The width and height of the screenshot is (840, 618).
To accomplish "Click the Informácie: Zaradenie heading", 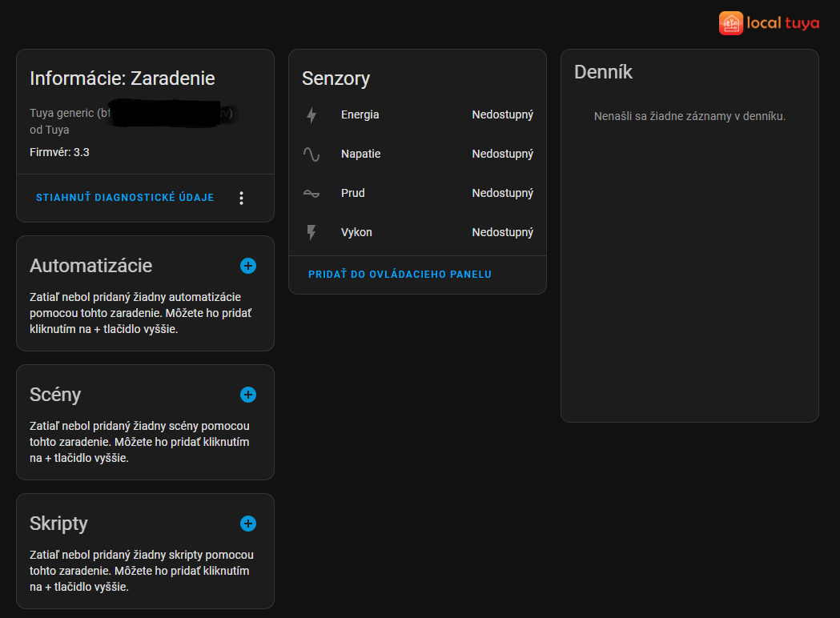I will coord(122,78).
